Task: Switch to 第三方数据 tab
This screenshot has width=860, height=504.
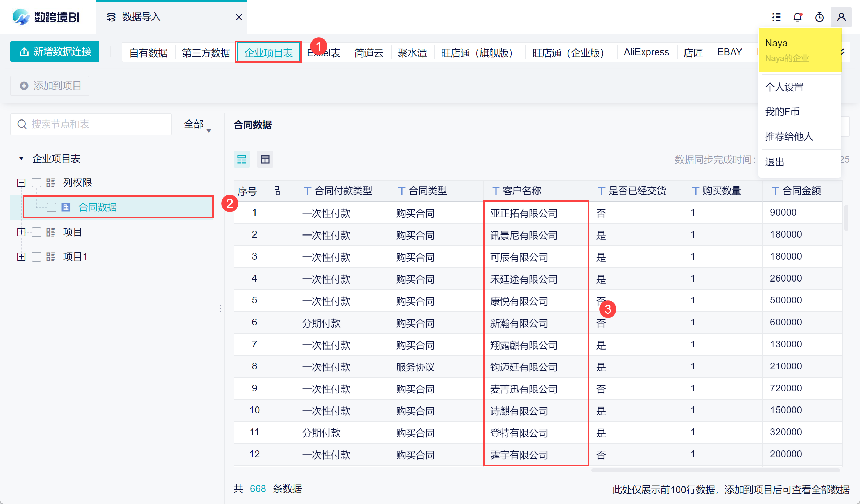Action: [x=206, y=53]
